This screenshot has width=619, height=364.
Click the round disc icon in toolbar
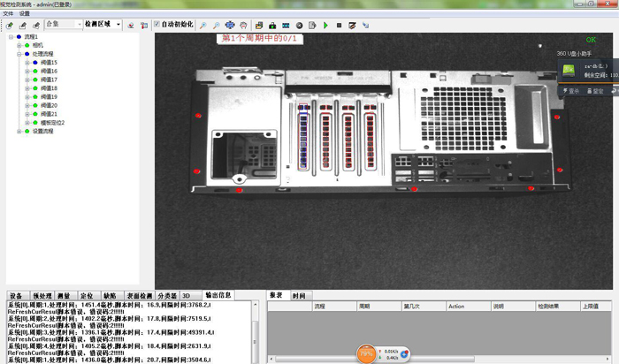tap(299, 25)
